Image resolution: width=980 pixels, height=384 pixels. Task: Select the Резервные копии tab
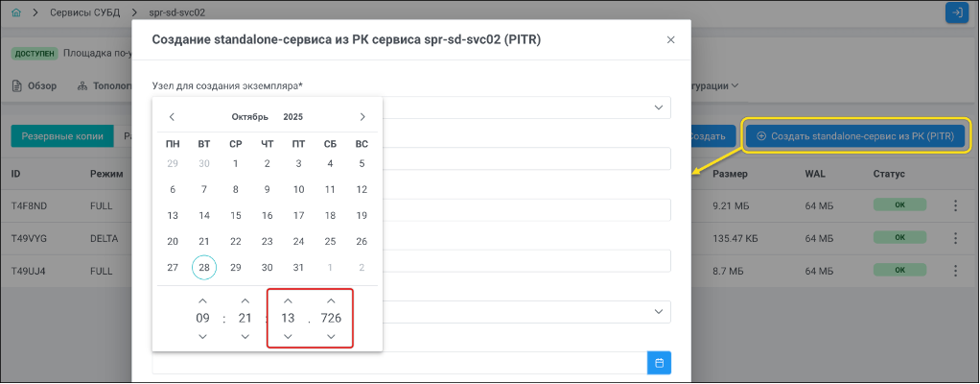tap(62, 136)
